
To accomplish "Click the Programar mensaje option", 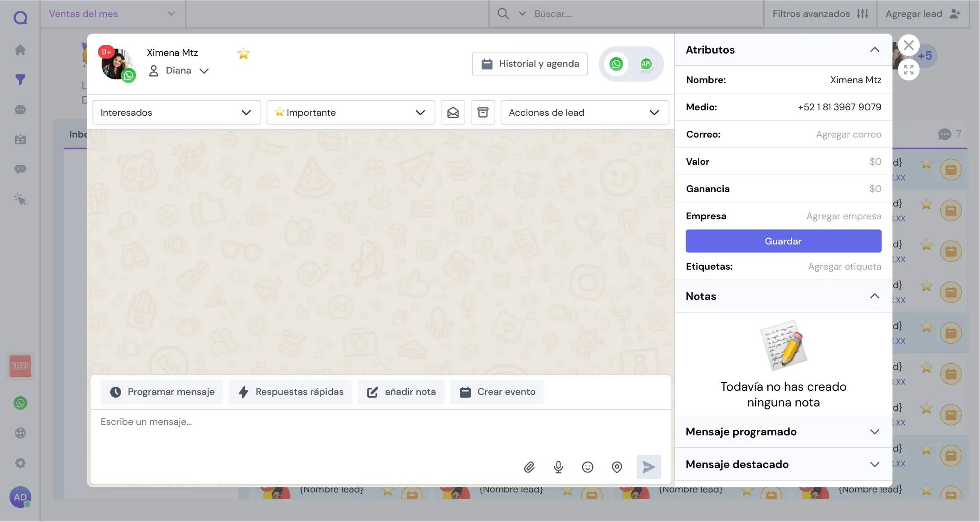I will click(162, 392).
